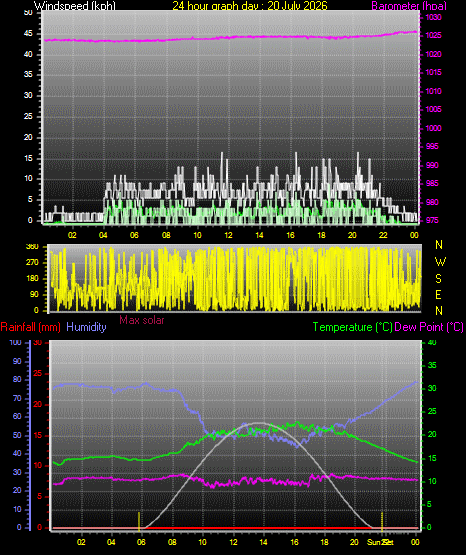Image resolution: width=466 pixels, height=555 pixels.
Task: Click the 45 windspeed axis value
Action: point(28,34)
